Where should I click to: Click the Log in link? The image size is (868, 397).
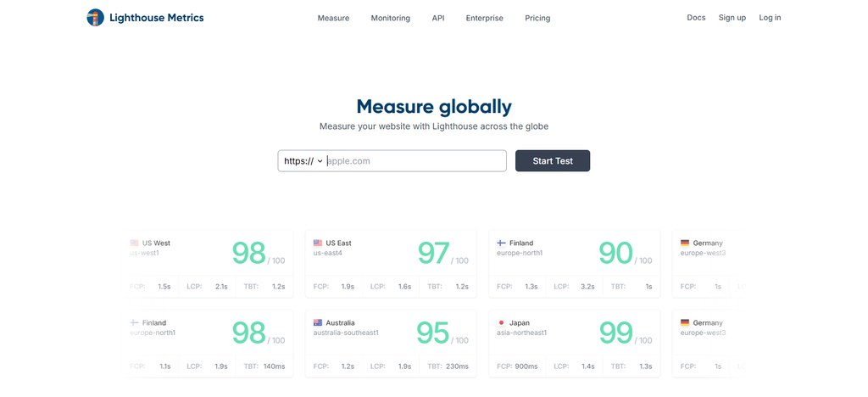click(x=770, y=18)
